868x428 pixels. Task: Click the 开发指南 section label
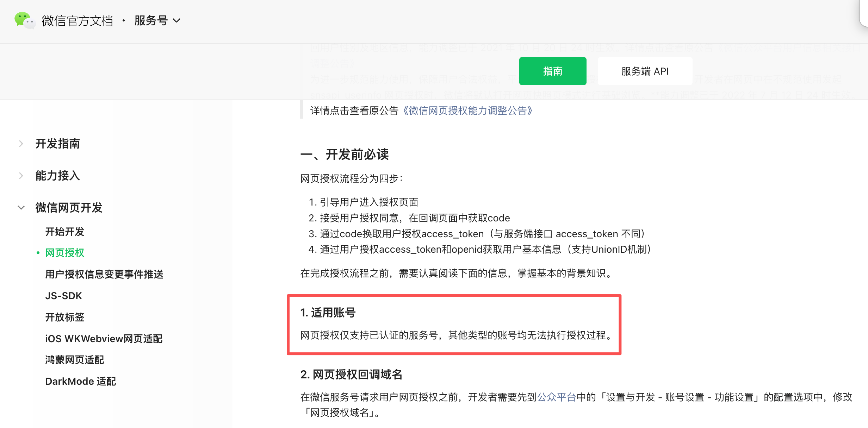pos(58,144)
